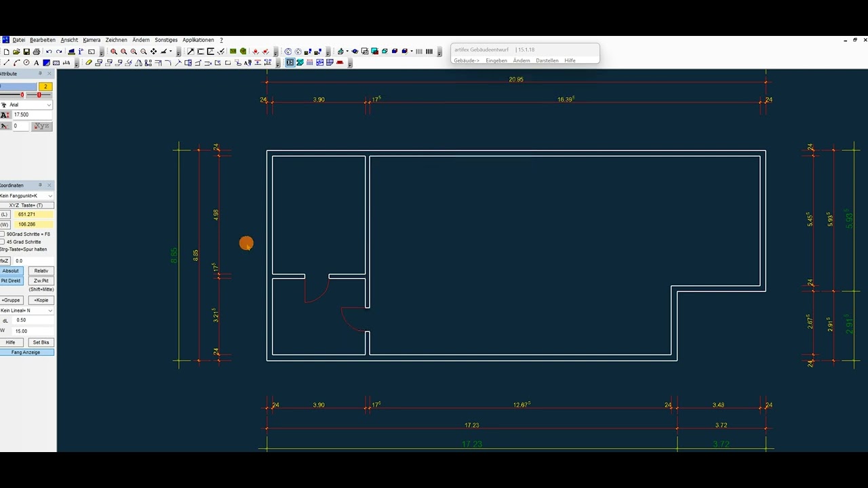
Task: Adjust the right red attribute slider
Action: (39, 95)
